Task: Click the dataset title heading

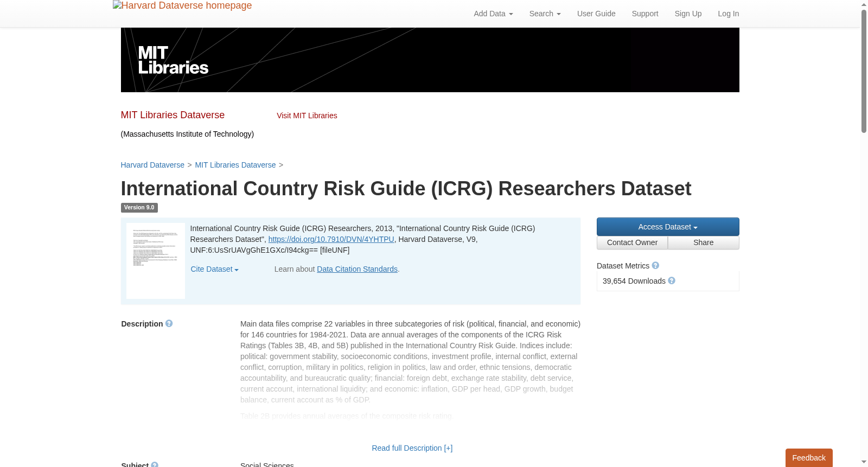Action: pos(406,189)
